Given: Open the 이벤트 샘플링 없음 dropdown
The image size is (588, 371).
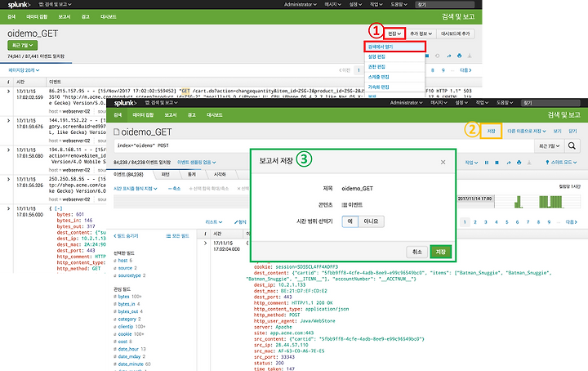Looking at the screenshot, I should [197, 163].
